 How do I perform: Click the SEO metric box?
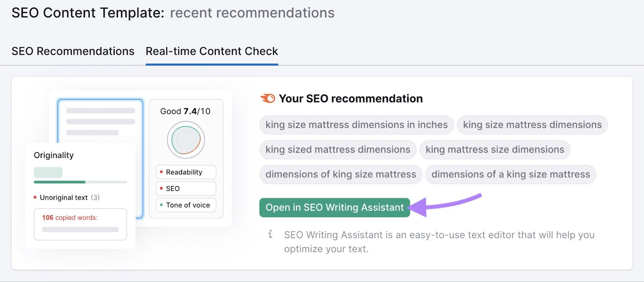pos(186,189)
